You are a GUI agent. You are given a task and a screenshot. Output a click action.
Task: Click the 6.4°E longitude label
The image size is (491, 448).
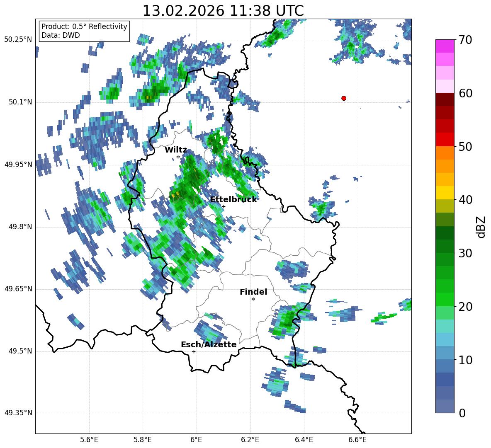point(304,440)
